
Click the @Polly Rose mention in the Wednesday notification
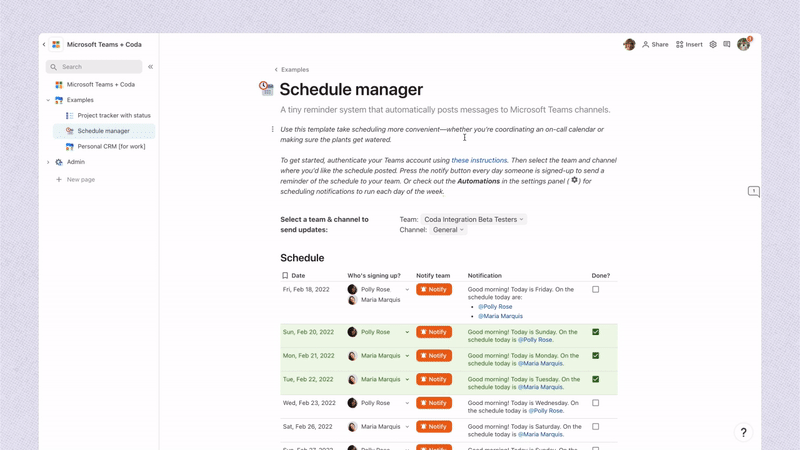click(x=545, y=411)
